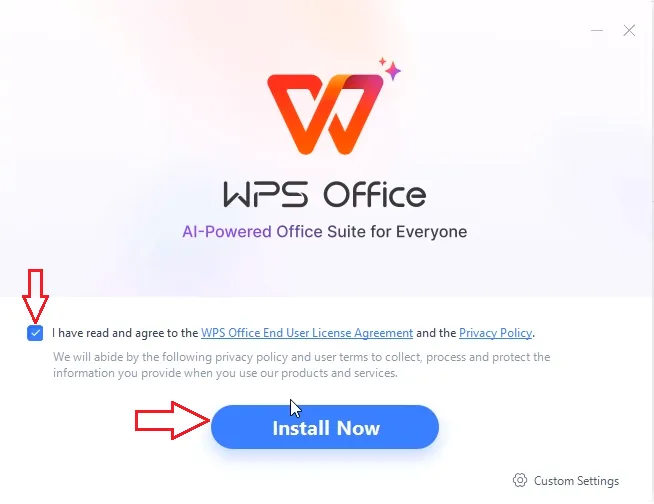The height and width of the screenshot is (504, 654).
Task: Click the word 'Office' in the title
Action: pos(375,194)
